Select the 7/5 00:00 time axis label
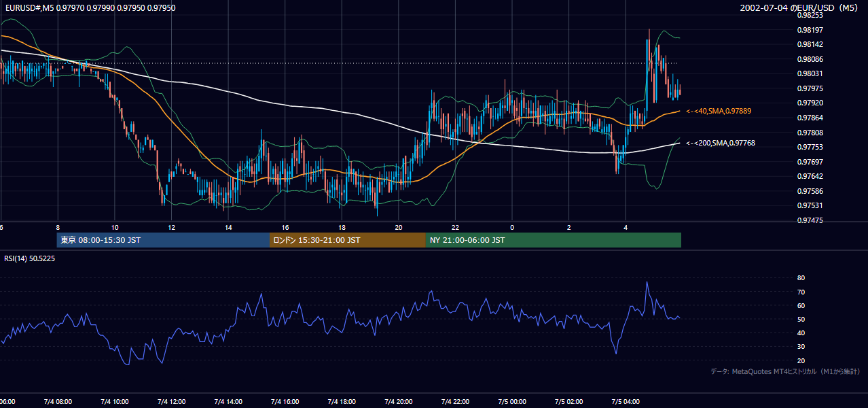868x408 pixels. pyautogui.click(x=512, y=402)
